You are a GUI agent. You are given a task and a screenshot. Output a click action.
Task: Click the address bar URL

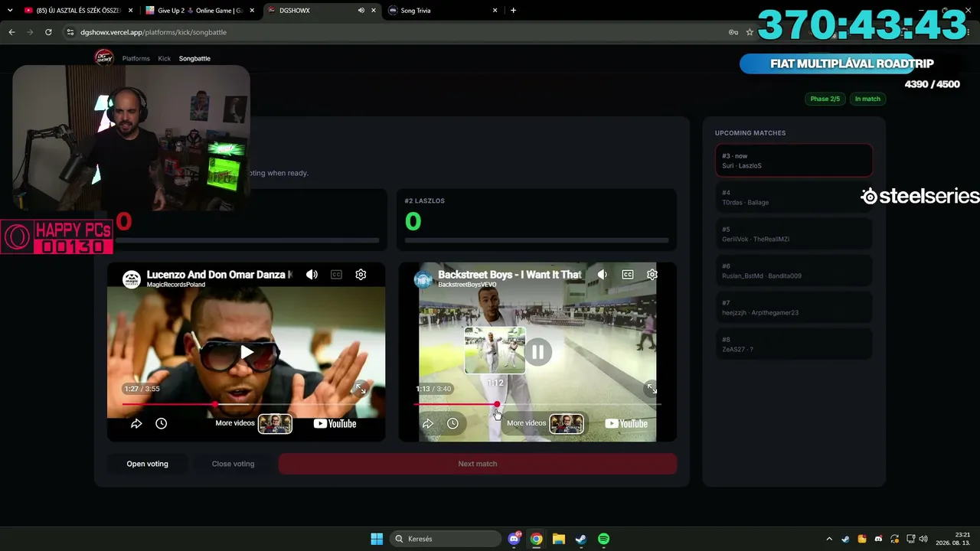[x=153, y=32]
